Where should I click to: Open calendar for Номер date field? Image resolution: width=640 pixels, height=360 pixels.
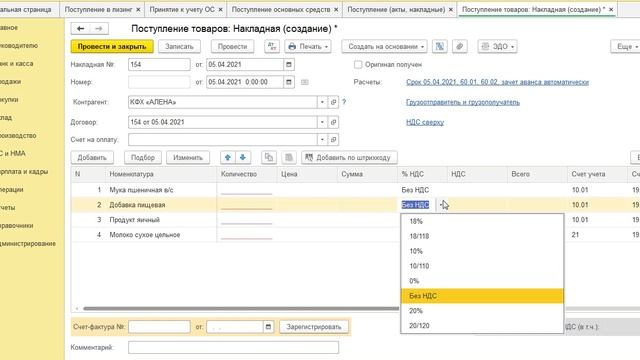[x=289, y=82]
